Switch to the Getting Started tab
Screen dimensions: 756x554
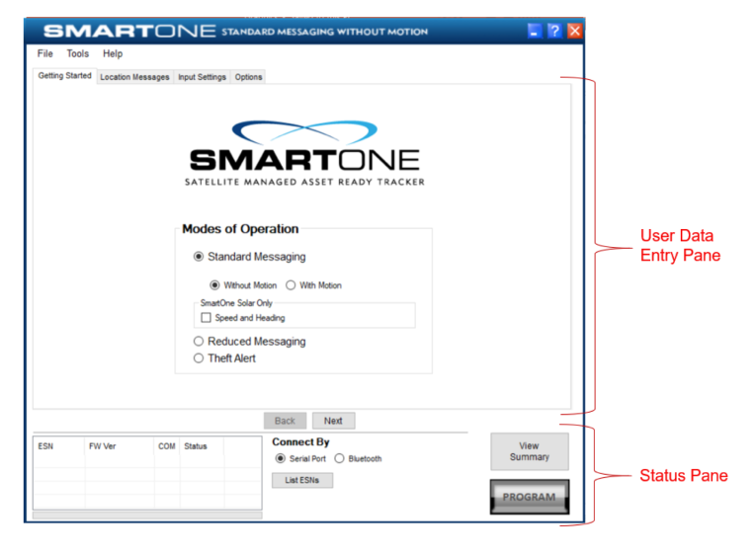[64, 76]
